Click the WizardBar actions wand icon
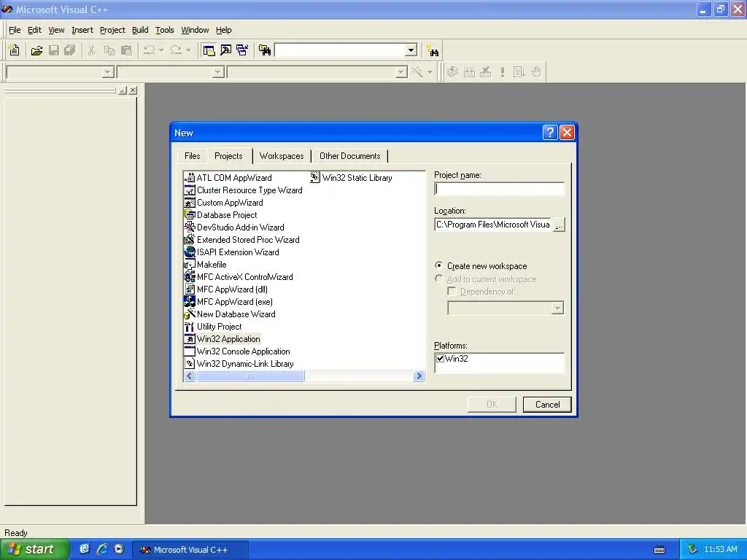747x560 pixels. tap(417, 72)
